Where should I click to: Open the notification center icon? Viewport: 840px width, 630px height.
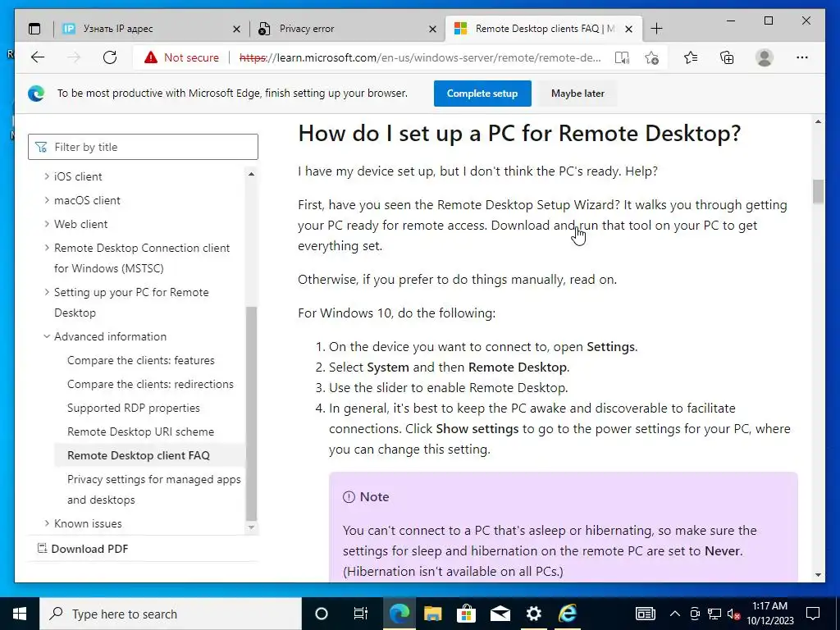click(813, 614)
